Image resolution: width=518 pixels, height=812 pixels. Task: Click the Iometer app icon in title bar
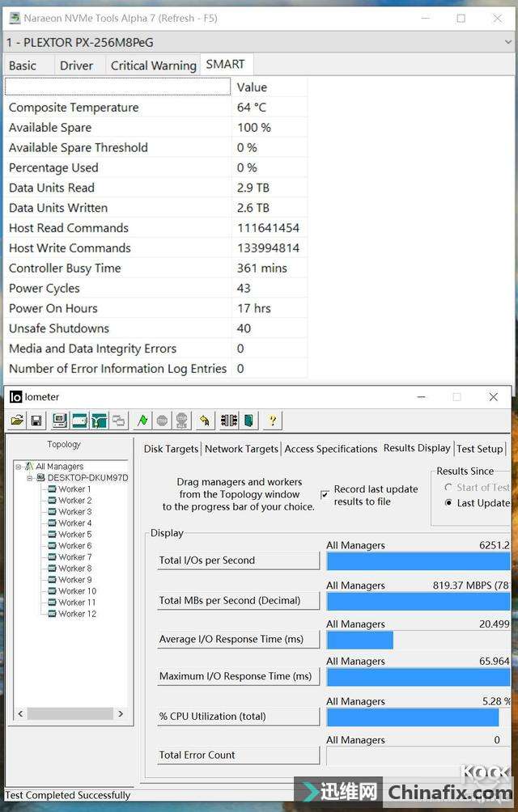15,396
